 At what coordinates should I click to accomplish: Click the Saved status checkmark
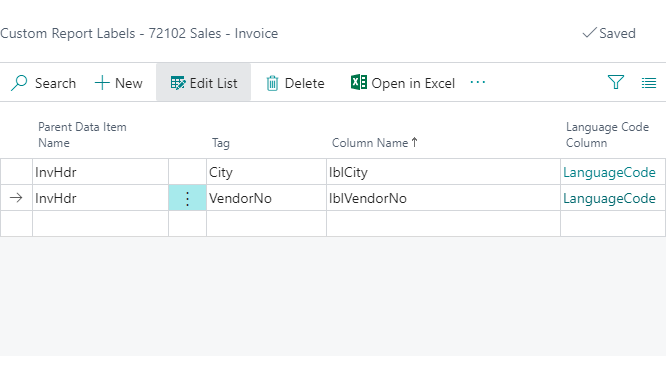(x=589, y=33)
